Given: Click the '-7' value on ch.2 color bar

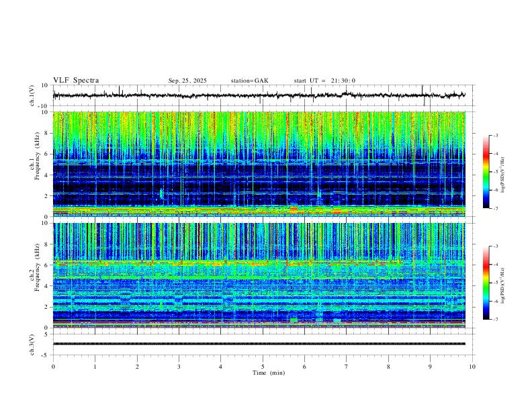Looking at the screenshot, I should click(x=495, y=320).
